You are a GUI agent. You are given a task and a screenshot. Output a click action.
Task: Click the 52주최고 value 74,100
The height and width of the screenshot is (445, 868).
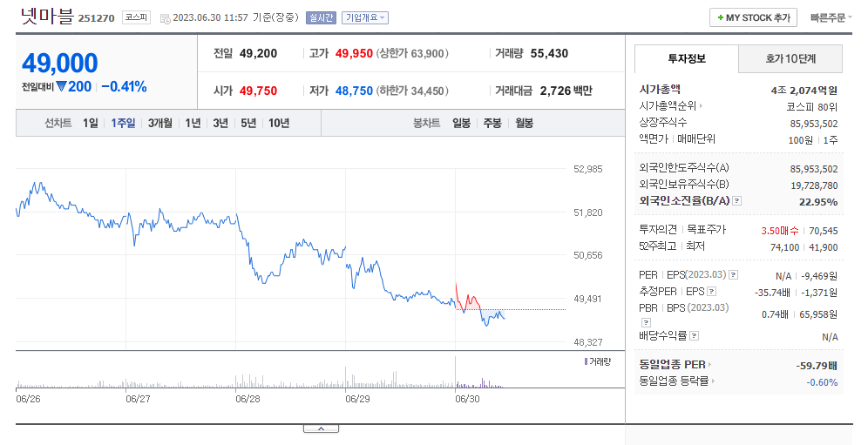(784, 247)
